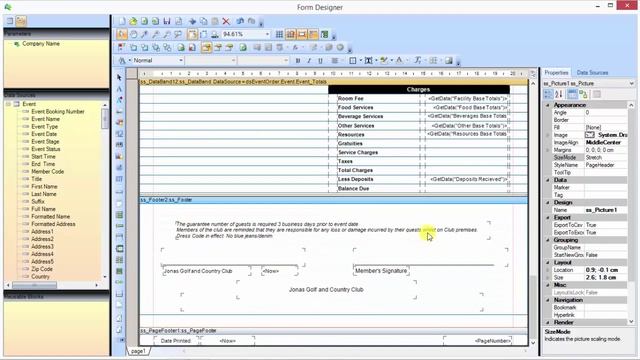Select the arrow pointer tool in left toolbox

[119, 78]
